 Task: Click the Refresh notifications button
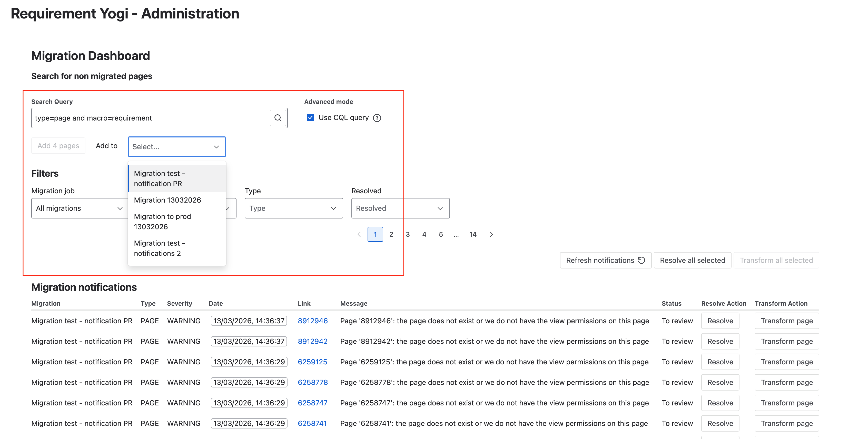605,261
